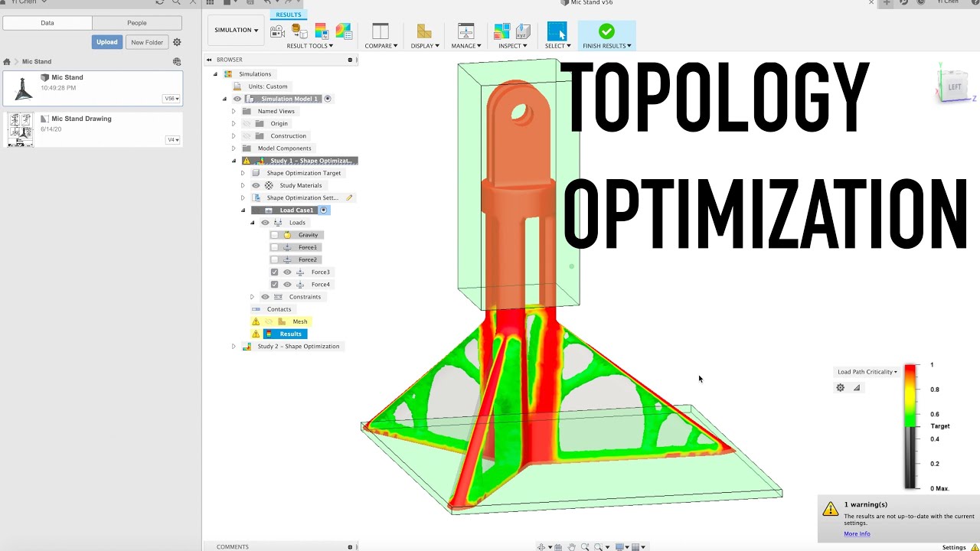Image resolution: width=980 pixels, height=551 pixels.
Task: Click the criticality legend color bar
Action: tap(910, 426)
